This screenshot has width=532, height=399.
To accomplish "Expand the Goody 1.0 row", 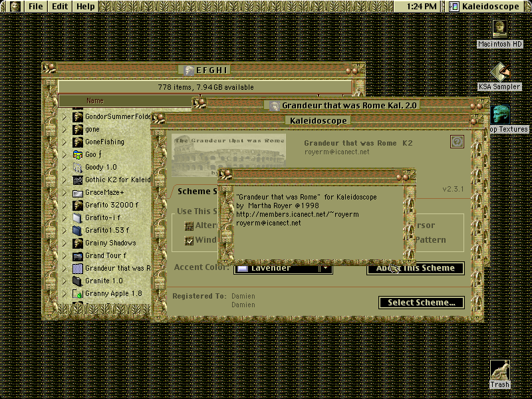I will click(64, 168).
